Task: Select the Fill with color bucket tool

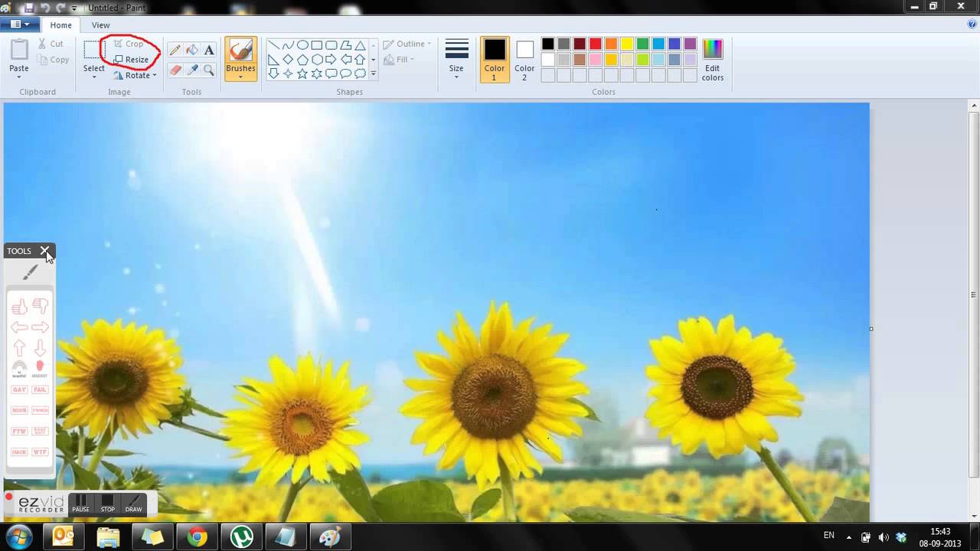Action: [x=191, y=50]
